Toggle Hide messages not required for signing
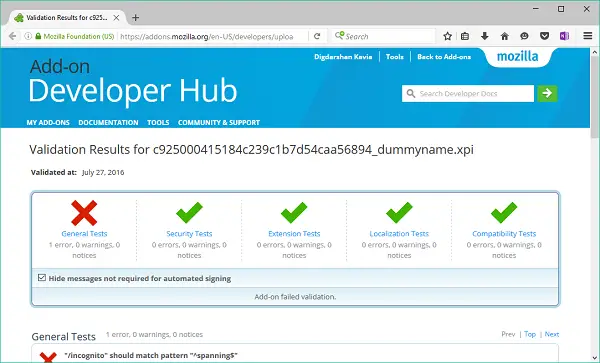 tap(42, 278)
